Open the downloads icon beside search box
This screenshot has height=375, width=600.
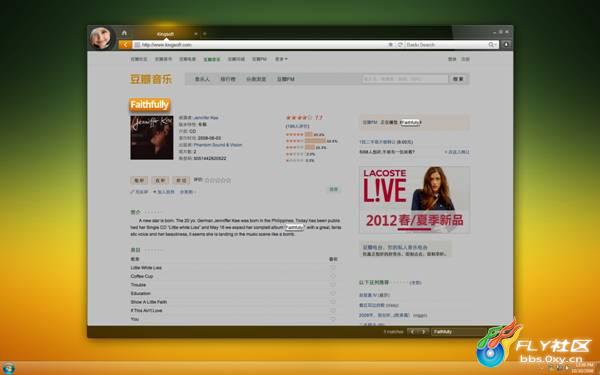coord(506,45)
